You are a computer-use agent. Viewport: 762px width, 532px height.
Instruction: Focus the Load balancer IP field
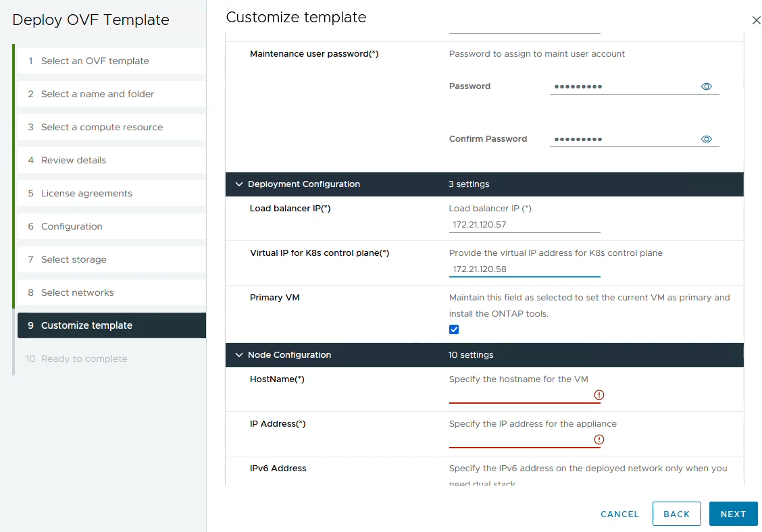point(524,225)
